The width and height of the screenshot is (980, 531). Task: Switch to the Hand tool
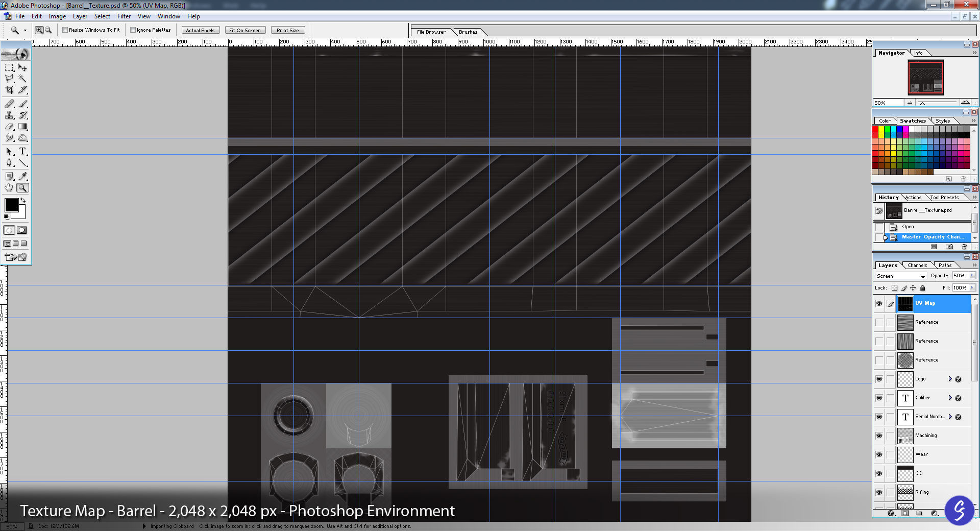point(9,188)
